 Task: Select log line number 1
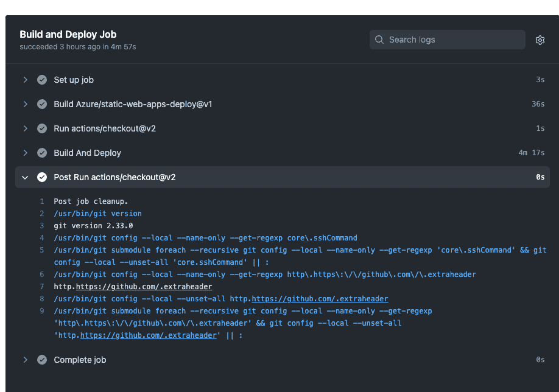pyautogui.click(x=41, y=201)
